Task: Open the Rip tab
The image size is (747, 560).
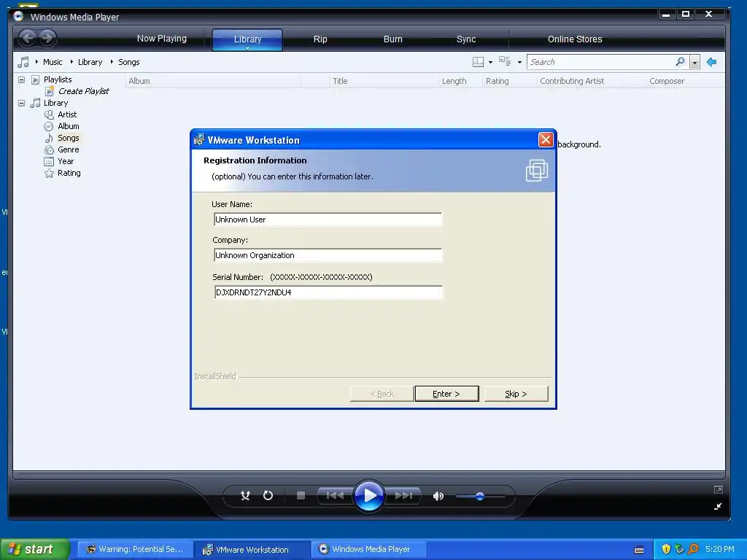Action: (x=320, y=39)
